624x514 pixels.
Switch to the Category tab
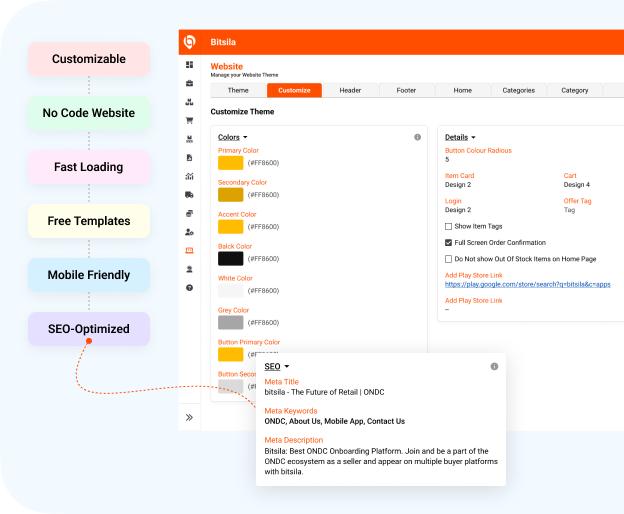coord(575,90)
